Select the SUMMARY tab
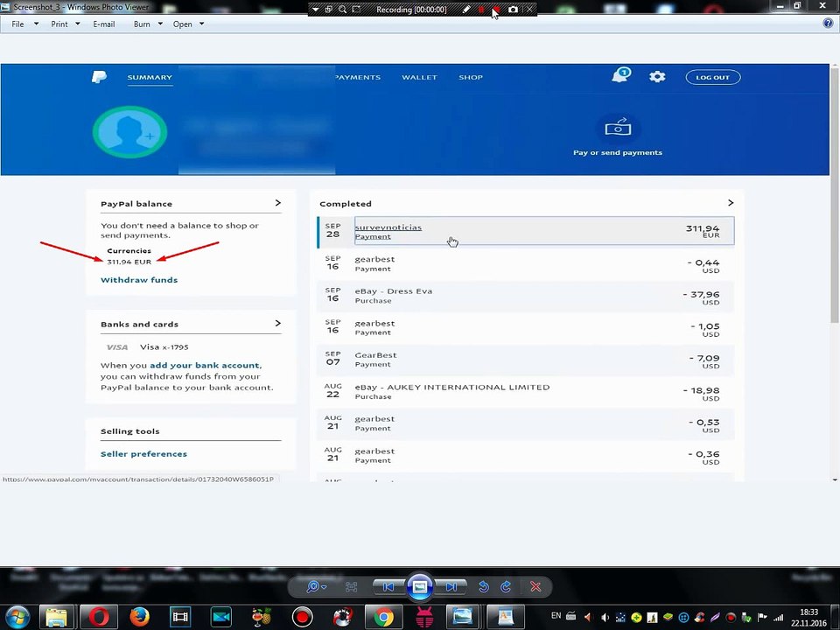The height and width of the screenshot is (630, 840). [150, 77]
